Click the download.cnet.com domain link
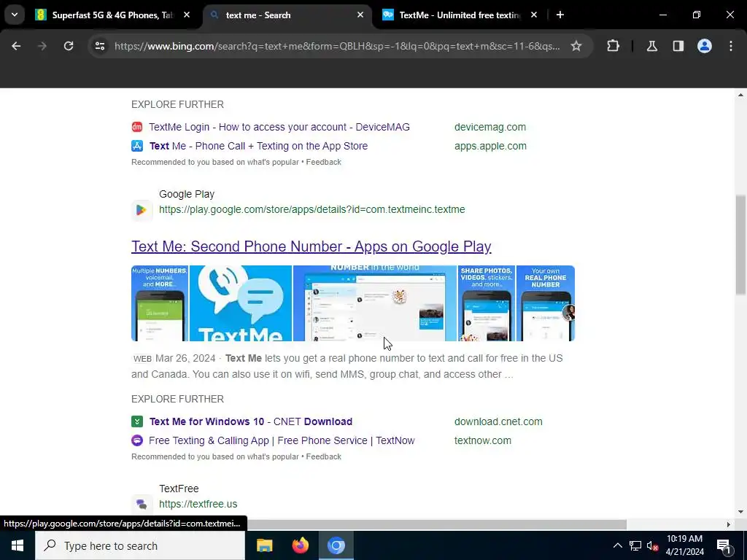Screen dimensions: 747x560 click(498, 421)
